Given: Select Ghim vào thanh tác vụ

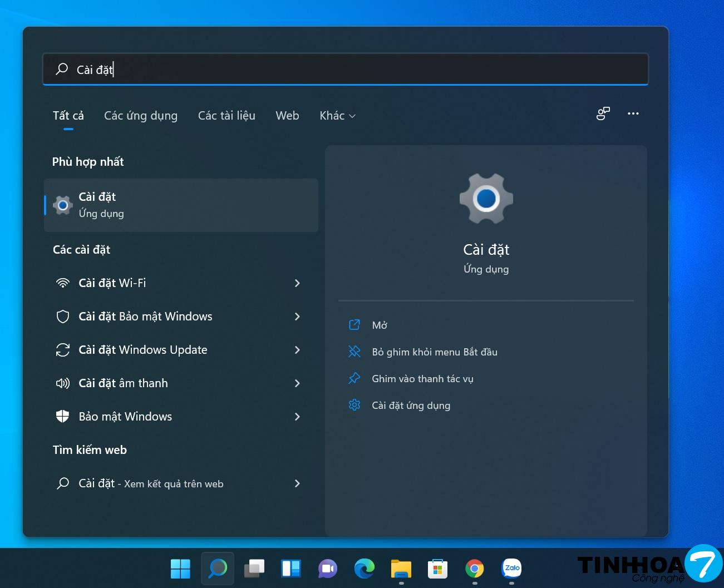Looking at the screenshot, I should [422, 379].
